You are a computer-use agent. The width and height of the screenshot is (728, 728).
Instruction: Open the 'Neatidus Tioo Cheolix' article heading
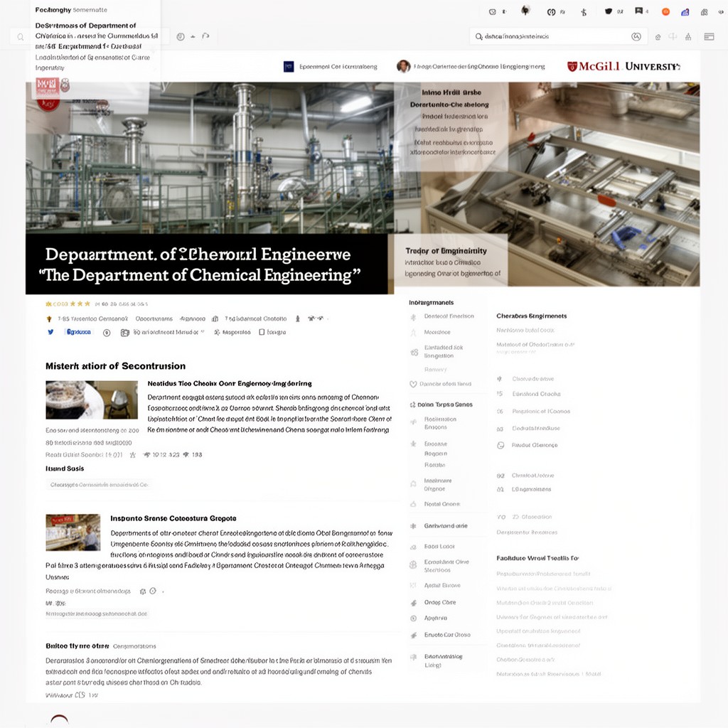[230, 383]
